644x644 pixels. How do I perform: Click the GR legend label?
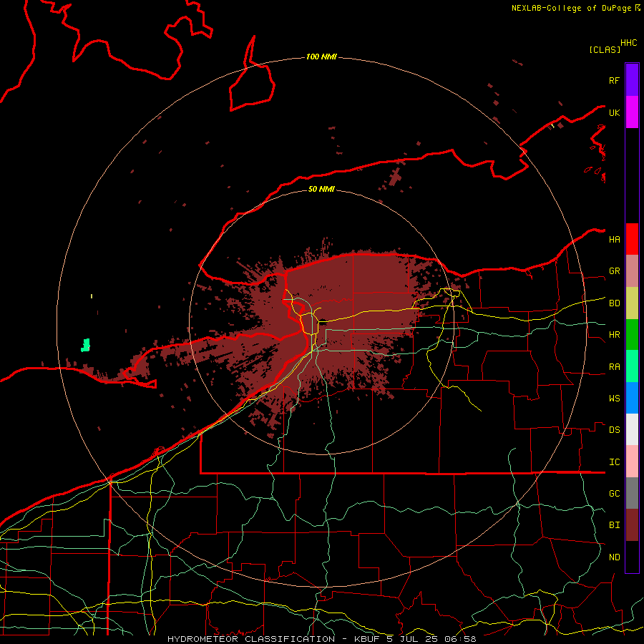[614, 271]
